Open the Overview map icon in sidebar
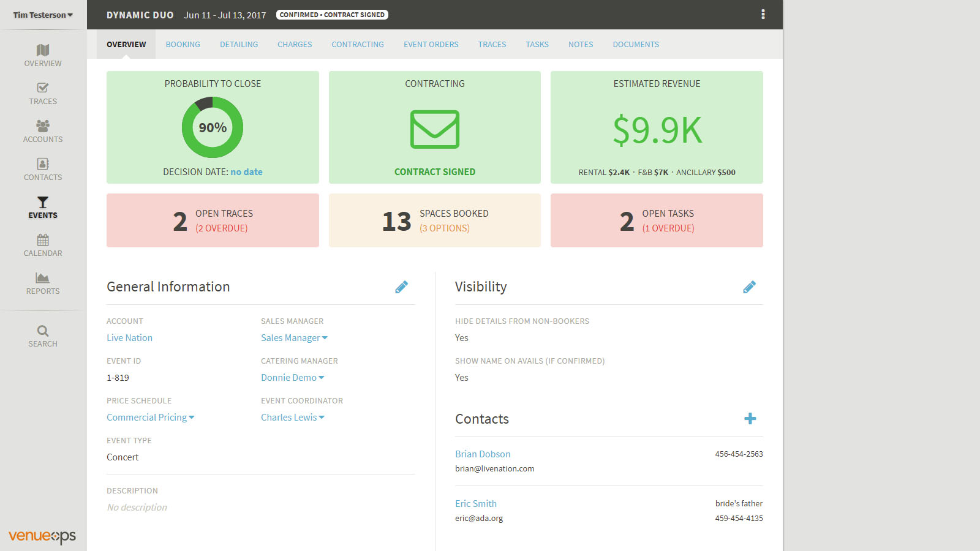This screenshot has height=551, width=980. click(x=43, y=50)
